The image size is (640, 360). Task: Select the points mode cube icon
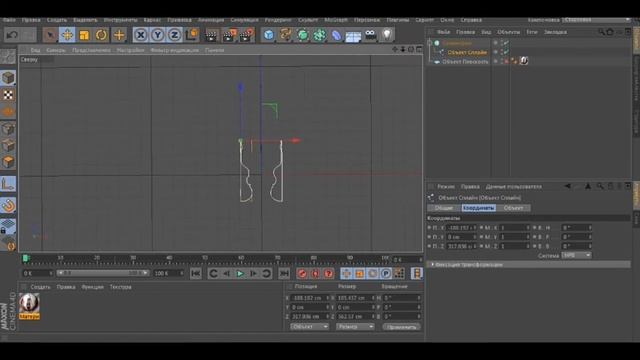pos(8,129)
